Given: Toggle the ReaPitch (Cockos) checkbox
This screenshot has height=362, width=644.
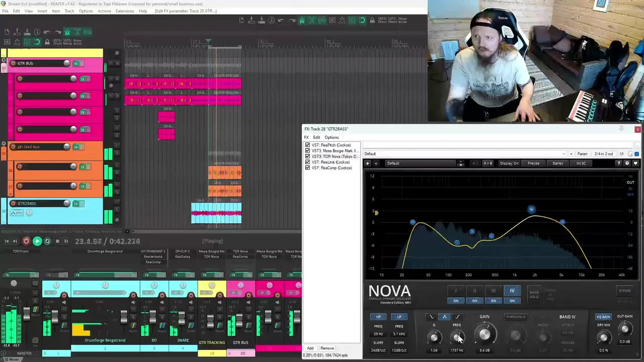Looking at the screenshot, I should (x=307, y=145).
